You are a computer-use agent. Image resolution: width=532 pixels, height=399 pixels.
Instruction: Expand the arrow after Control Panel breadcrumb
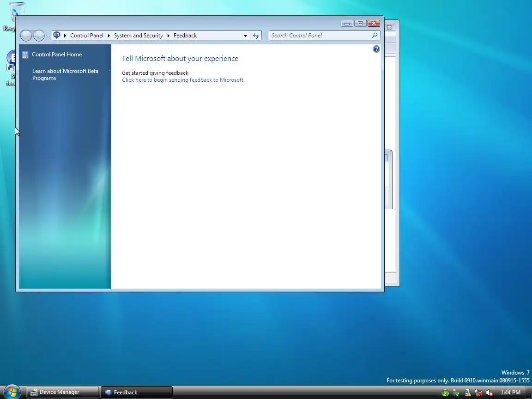pyautogui.click(x=109, y=36)
